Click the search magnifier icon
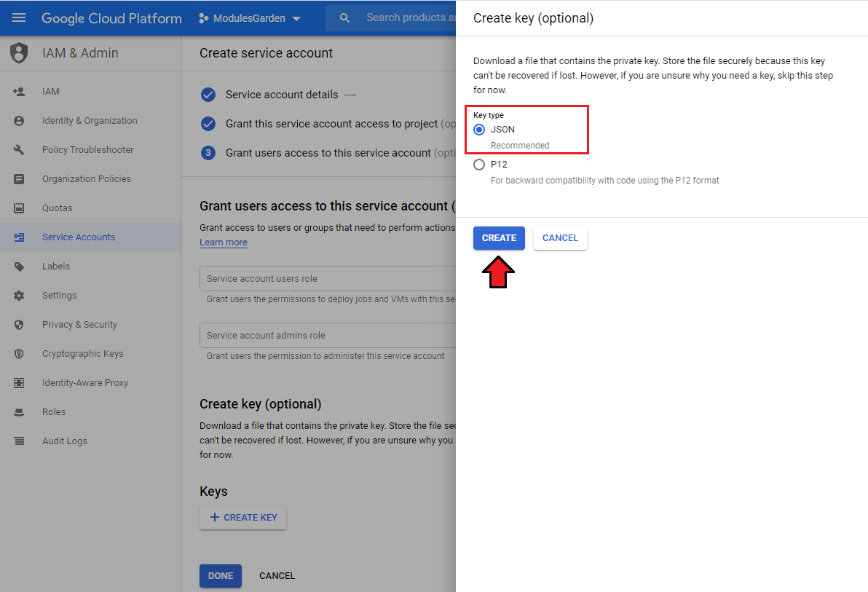 (x=345, y=18)
